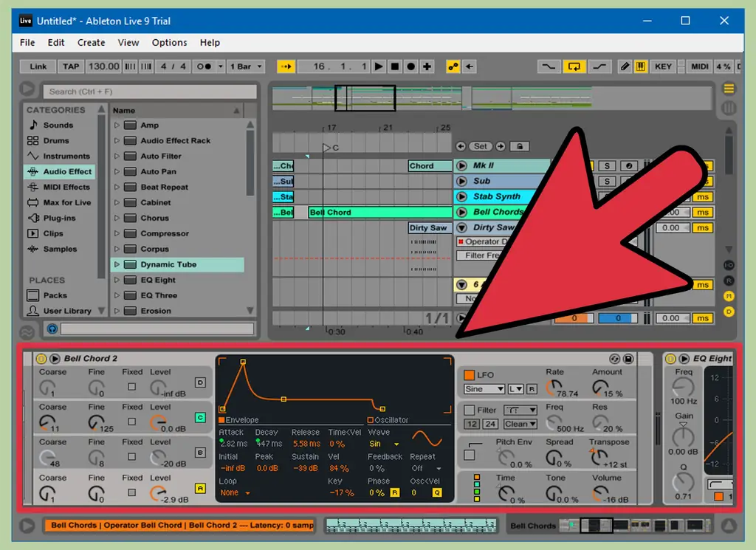
Task: Toggle Fixed checkbox for oscillator D
Action: click(131, 387)
